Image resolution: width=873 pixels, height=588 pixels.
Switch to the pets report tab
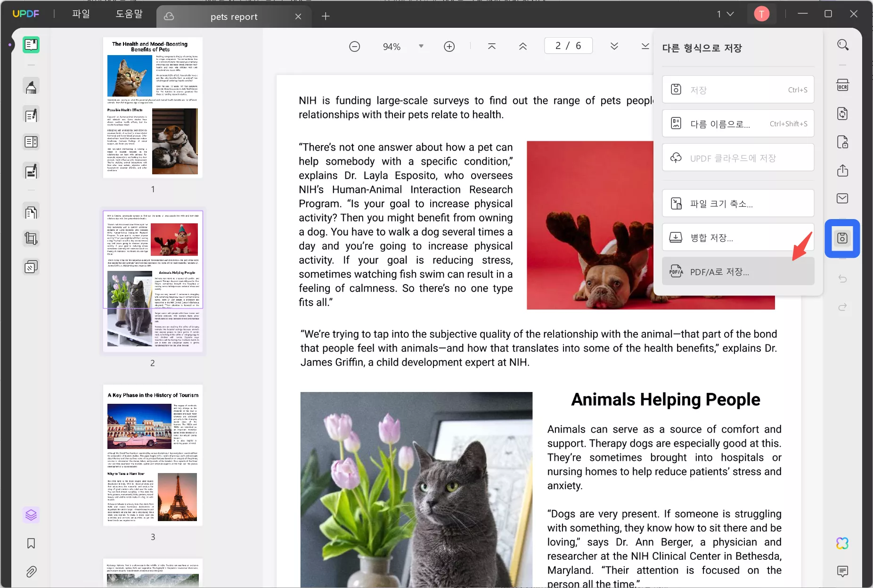pyautogui.click(x=234, y=16)
